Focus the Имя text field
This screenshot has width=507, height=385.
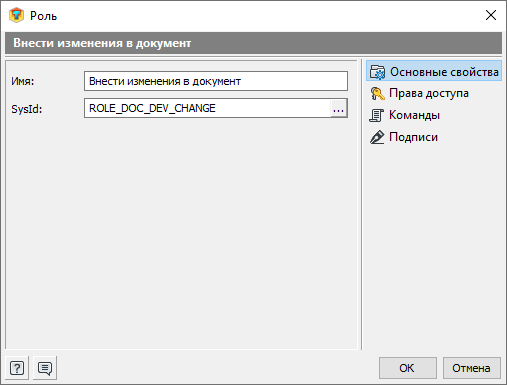click(216, 81)
